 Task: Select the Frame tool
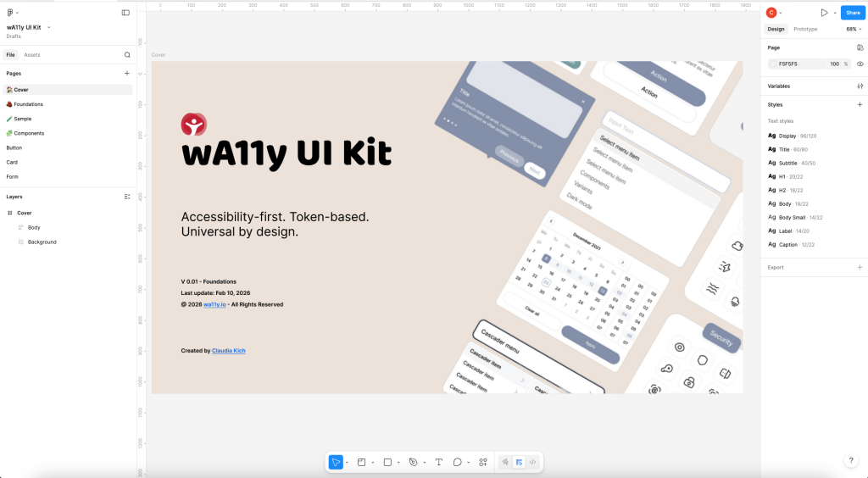tap(361, 462)
